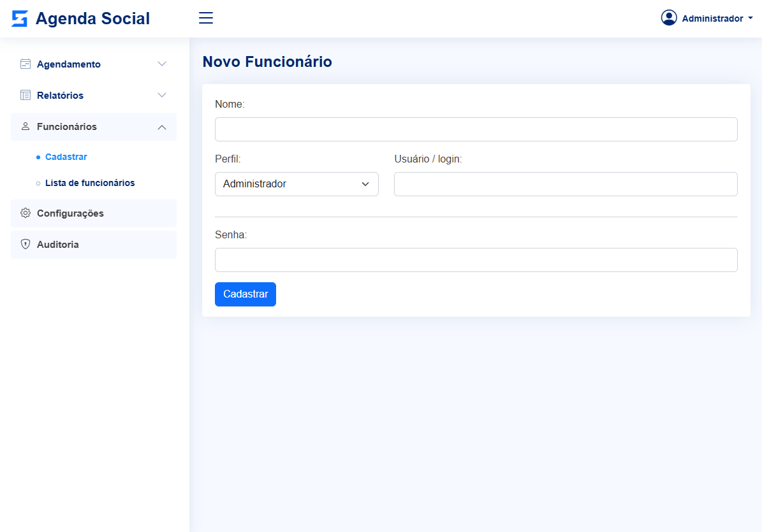
Task: Focus the Senha password field
Action: point(476,260)
